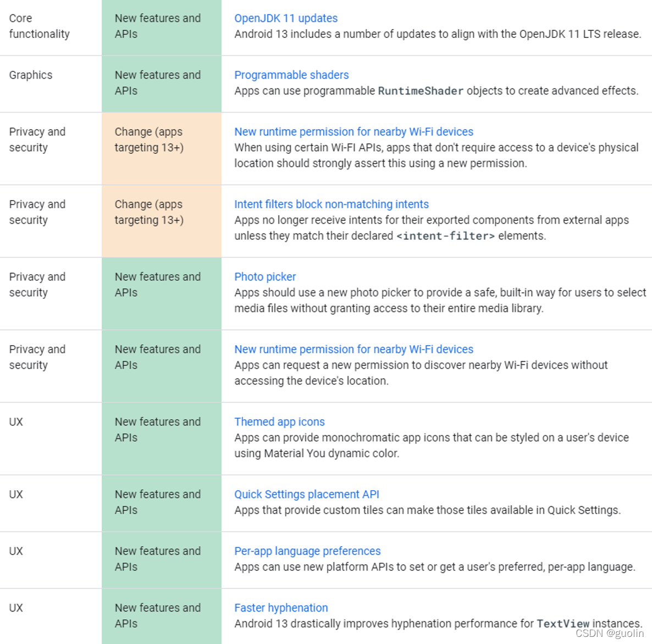The image size is (652, 644).
Task: Click the Graphics category cell
Action: (x=51, y=84)
